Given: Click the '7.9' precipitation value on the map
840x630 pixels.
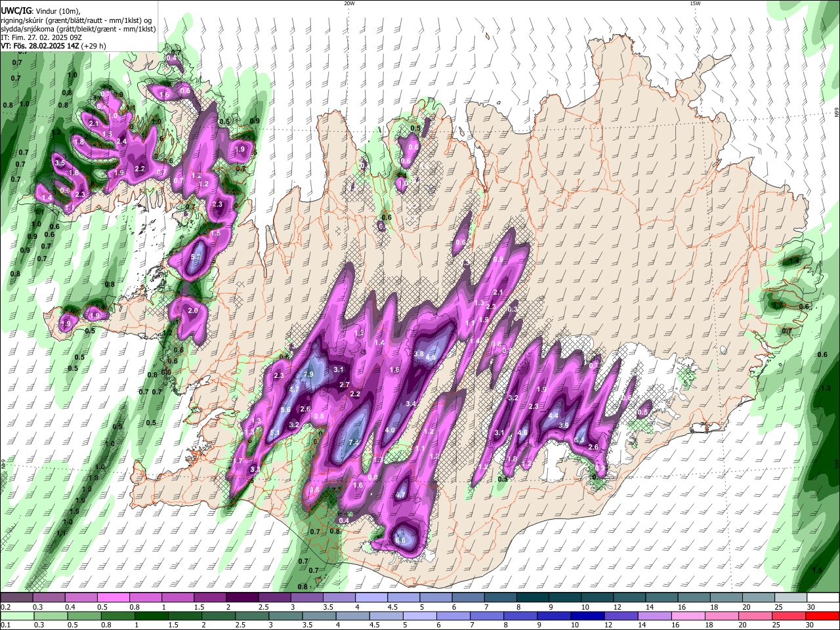Looking at the screenshot, I should pyautogui.click(x=310, y=374).
